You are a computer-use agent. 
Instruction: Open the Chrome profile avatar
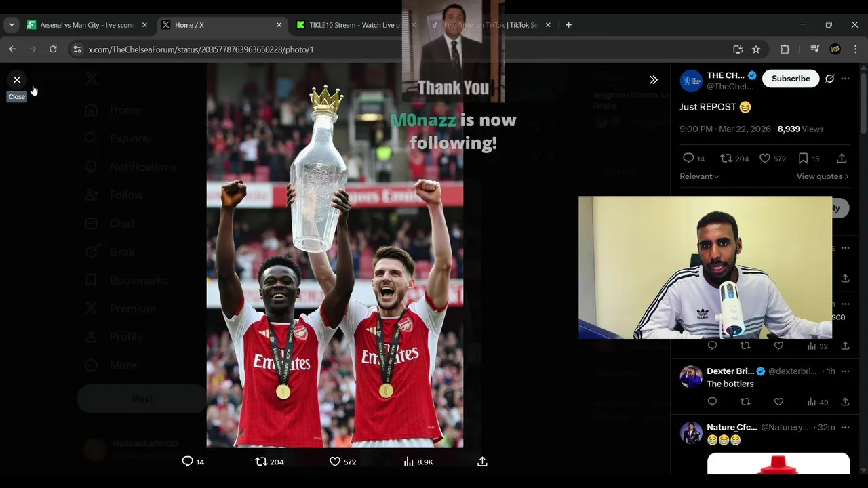pyautogui.click(x=835, y=49)
